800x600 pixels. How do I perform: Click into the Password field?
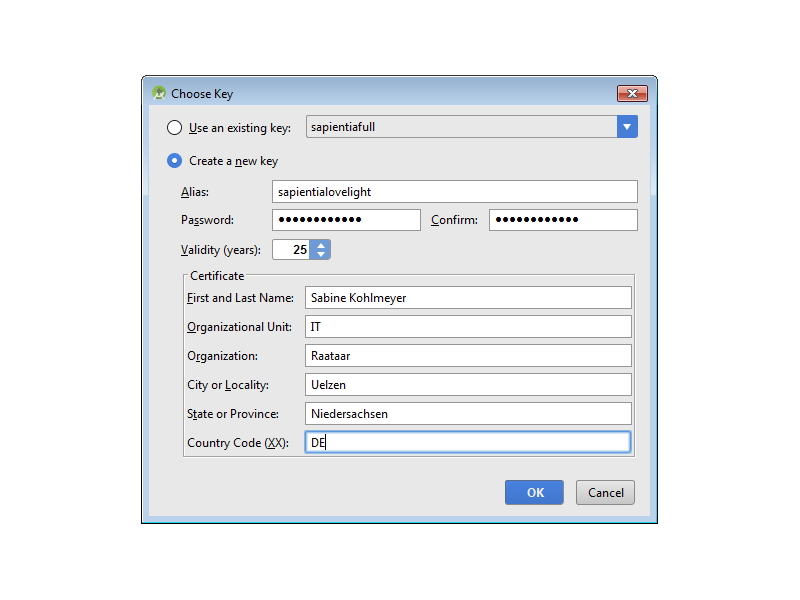(346, 220)
